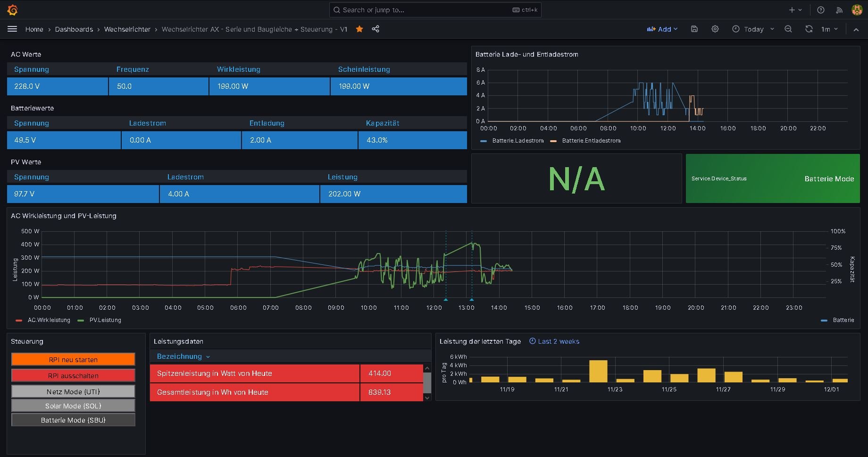
Task: Zoom out the time range
Action: click(x=788, y=29)
